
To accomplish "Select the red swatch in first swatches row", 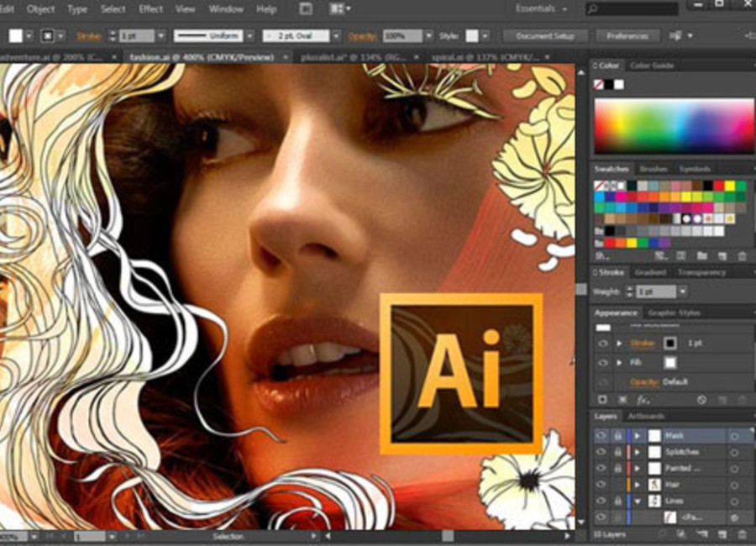I will point(719,186).
